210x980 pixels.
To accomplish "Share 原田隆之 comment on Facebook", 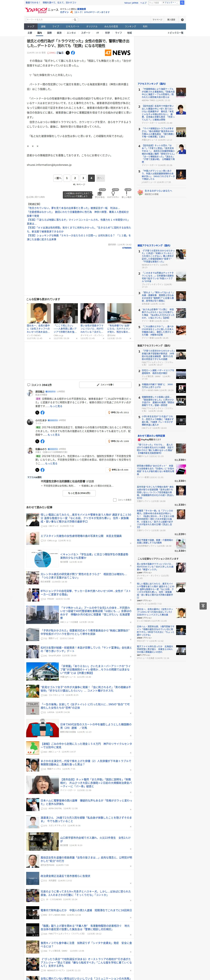I will [x=42, y=412].
